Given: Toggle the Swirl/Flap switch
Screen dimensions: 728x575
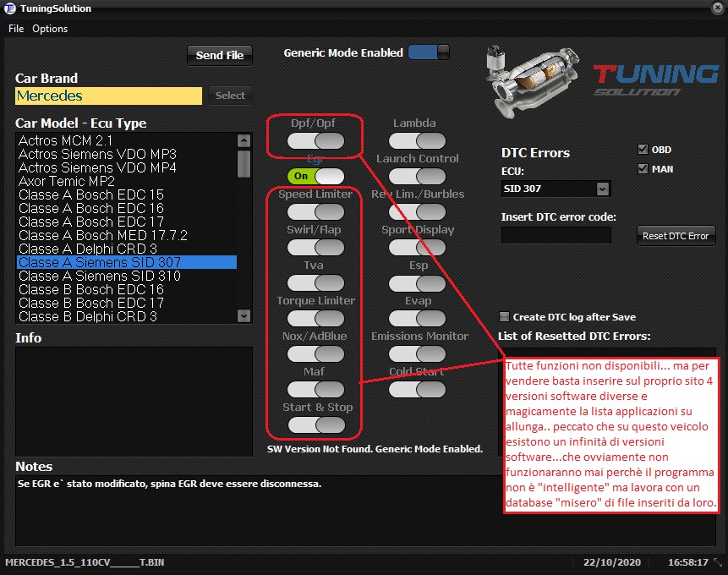Looking at the screenshot, I should pos(315,248).
